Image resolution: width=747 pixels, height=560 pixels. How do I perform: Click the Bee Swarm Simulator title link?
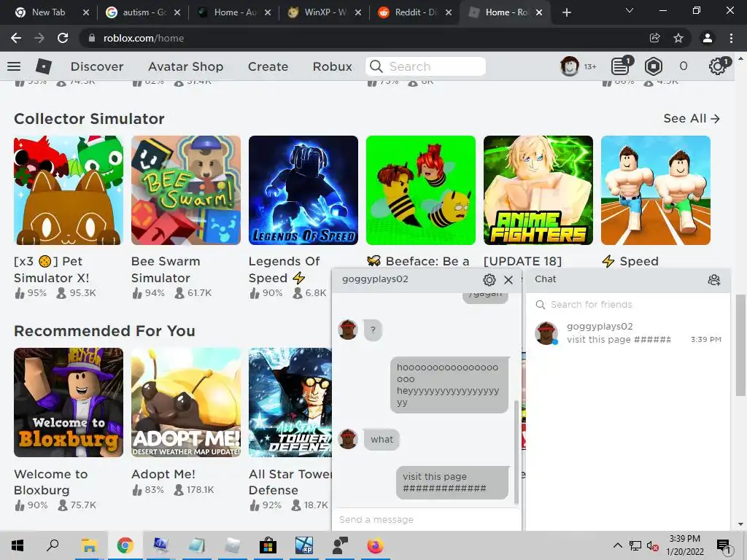pos(166,270)
